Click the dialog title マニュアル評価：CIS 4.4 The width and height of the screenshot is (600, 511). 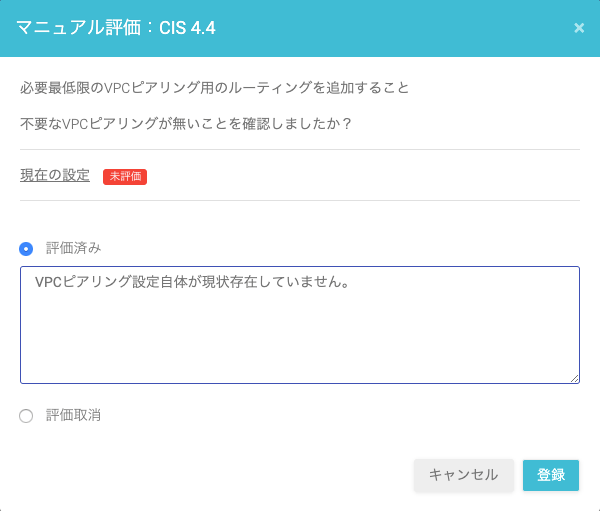point(116,28)
